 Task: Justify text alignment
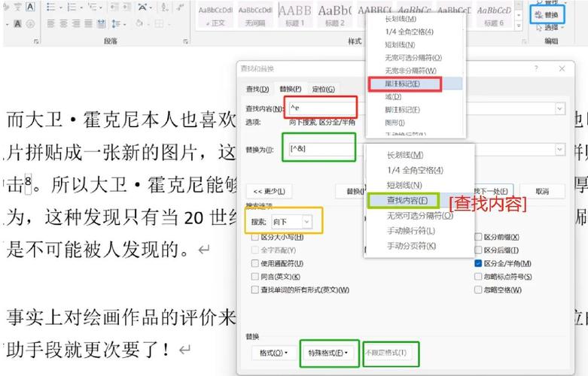[x=89, y=24]
